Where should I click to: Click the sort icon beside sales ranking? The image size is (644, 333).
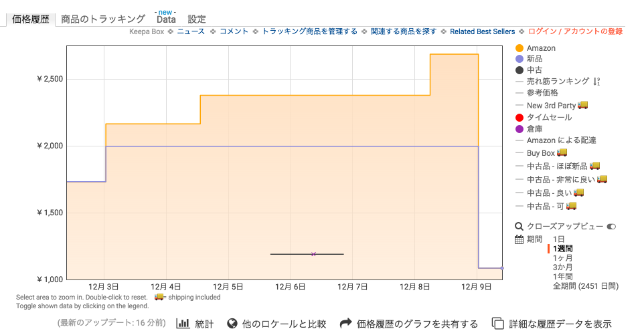tap(596, 82)
